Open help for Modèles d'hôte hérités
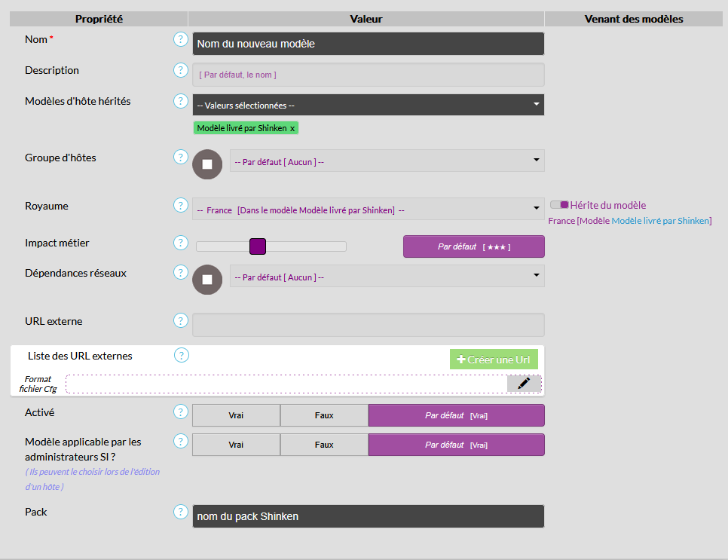The image size is (728, 560). [180, 101]
